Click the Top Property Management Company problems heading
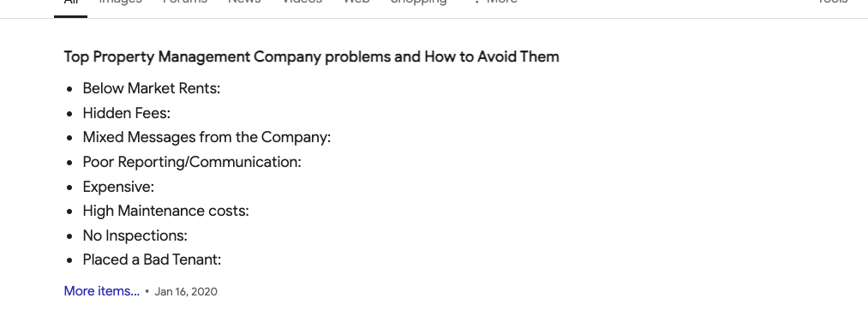This screenshot has width=868, height=310. tap(312, 57)
